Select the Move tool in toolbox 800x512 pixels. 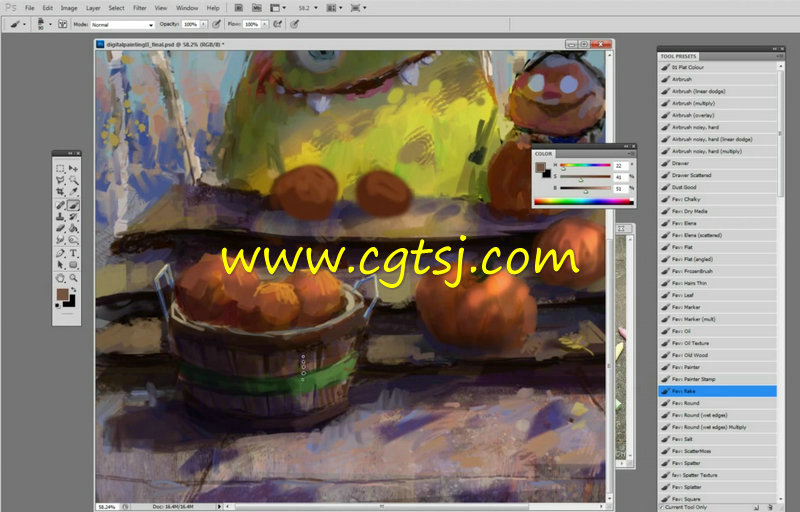tap(73, 169)
